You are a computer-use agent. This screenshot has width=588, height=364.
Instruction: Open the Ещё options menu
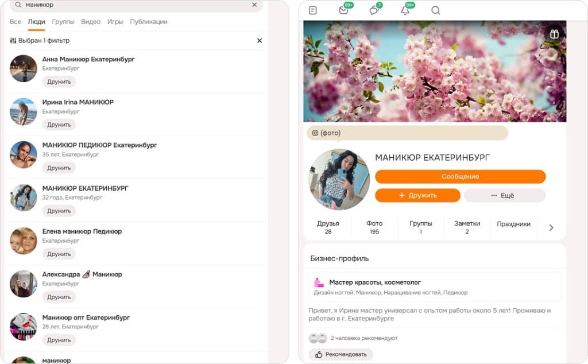(504, 195)
